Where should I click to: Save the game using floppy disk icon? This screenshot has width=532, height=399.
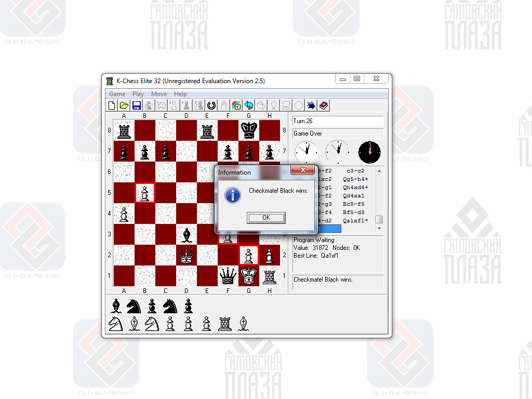[x=137, y=105]
